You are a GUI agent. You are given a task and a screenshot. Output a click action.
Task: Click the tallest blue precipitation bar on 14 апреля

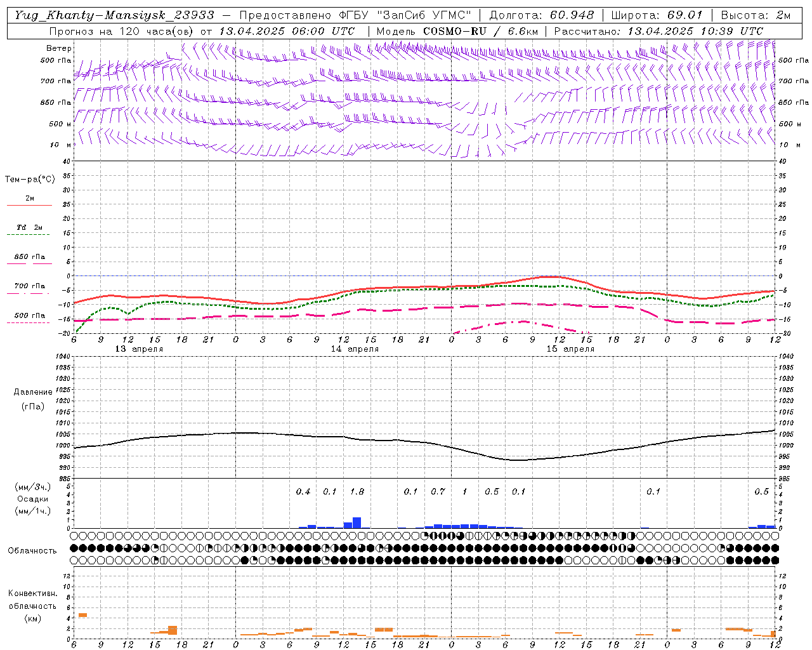click(357, 523)
